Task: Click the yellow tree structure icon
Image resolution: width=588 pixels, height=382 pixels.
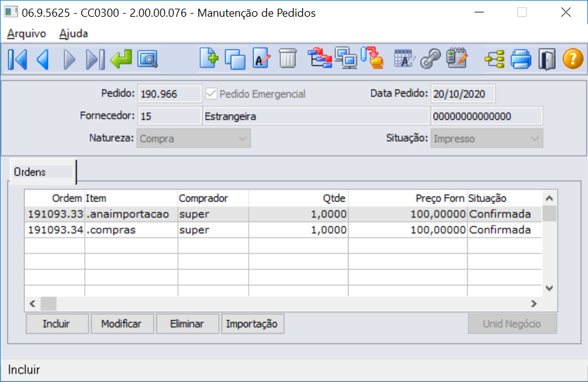Action: click(x=494, y=60)
